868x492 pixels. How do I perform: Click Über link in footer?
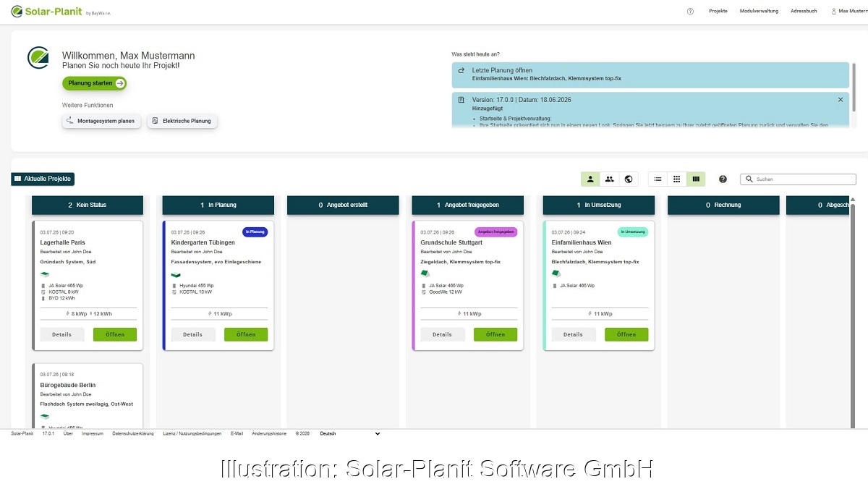coord(68,433)
